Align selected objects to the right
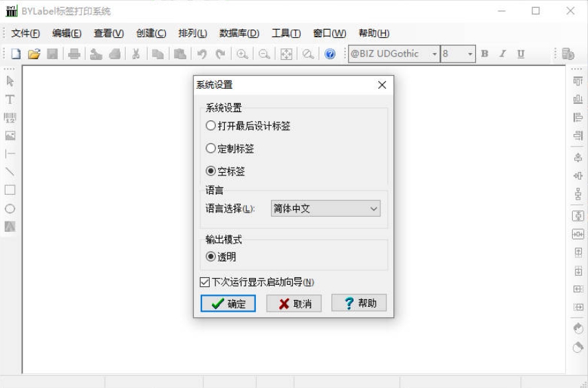The image size is (588, 388). 578,136
